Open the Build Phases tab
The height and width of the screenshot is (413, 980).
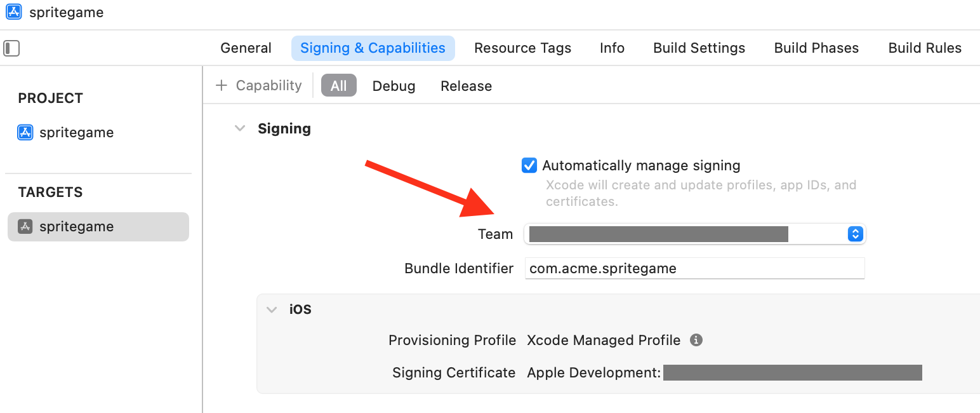coord(816,48)
